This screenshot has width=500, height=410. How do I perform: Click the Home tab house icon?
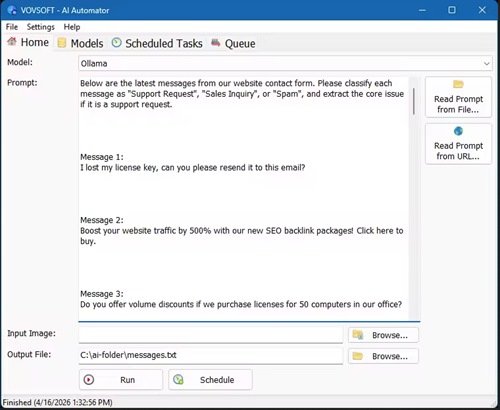click(x=12, y=41)
